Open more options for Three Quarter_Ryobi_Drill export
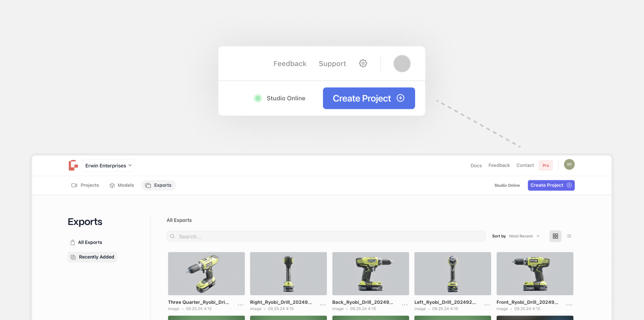Viewport: 644px width, 320px height. [241, 305]
